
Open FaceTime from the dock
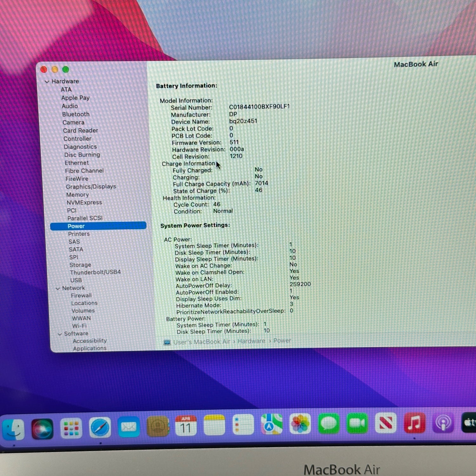click(357, 423)
